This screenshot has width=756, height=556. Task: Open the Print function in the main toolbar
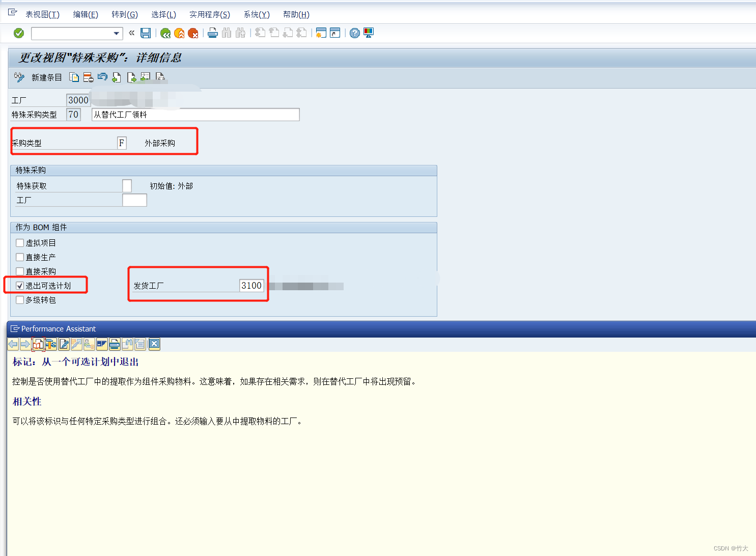point(212,33)
